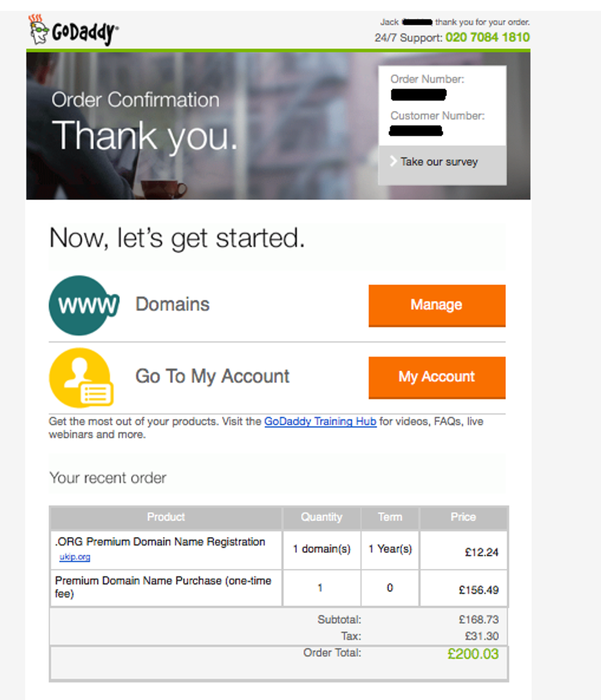Viewport: 601px width, 700px height.
Task: Click the Term column header
Action: (x=390, y=517)
